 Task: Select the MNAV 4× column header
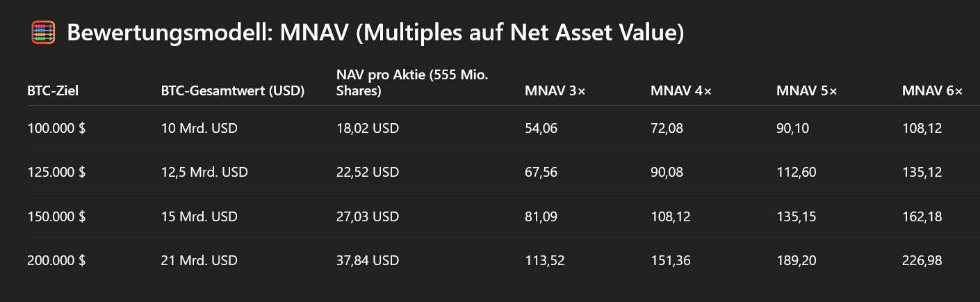pos(681,90)
